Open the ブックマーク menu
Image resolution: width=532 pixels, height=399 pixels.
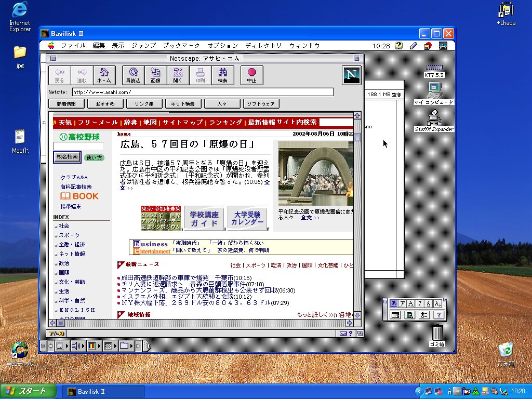pos(181,46)
